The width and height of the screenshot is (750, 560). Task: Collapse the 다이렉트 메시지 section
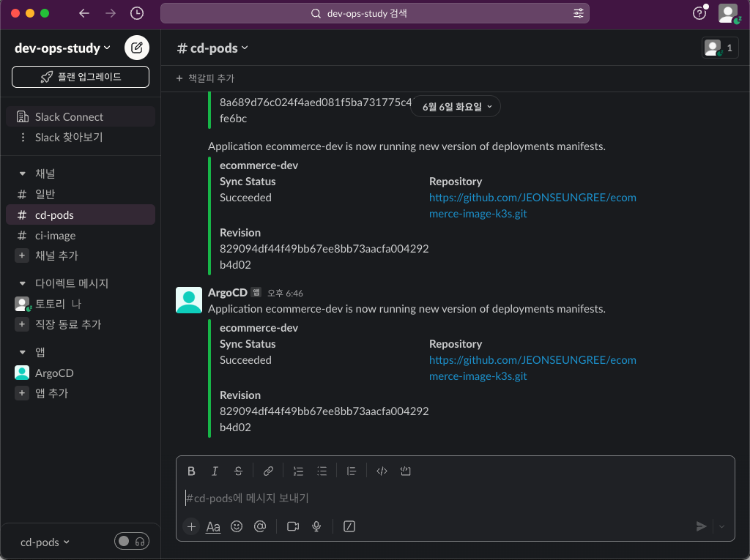click(x=22, y=283)
